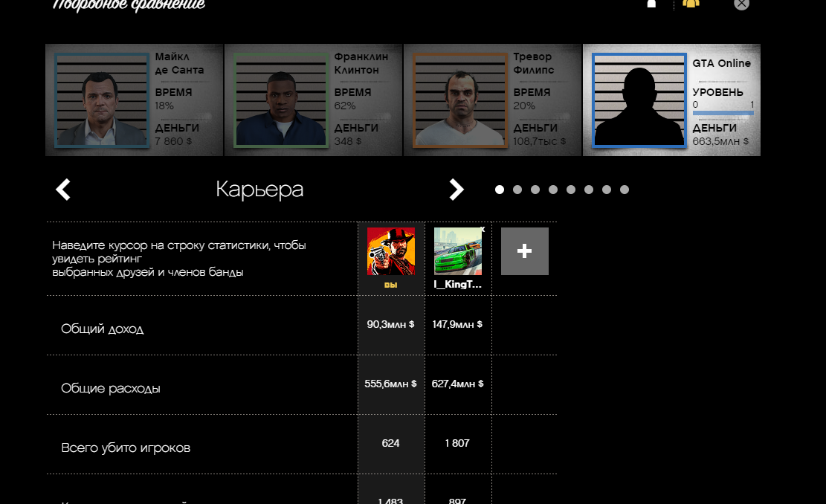Go to the previous stats category
This screenshot has width=826, height=504.
(x=63, y=190)
